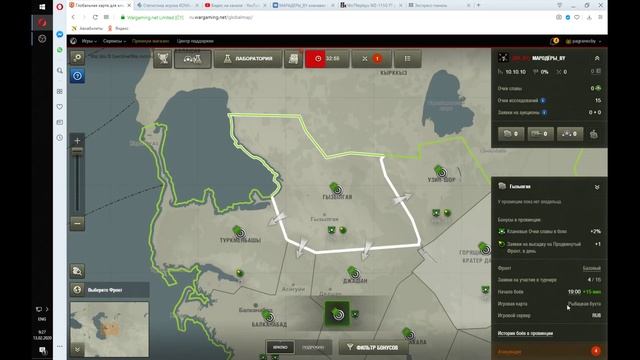
Task: Collapse the МАРОДЕРЫ_BY clan panel
Action: (x=597, y=59)
